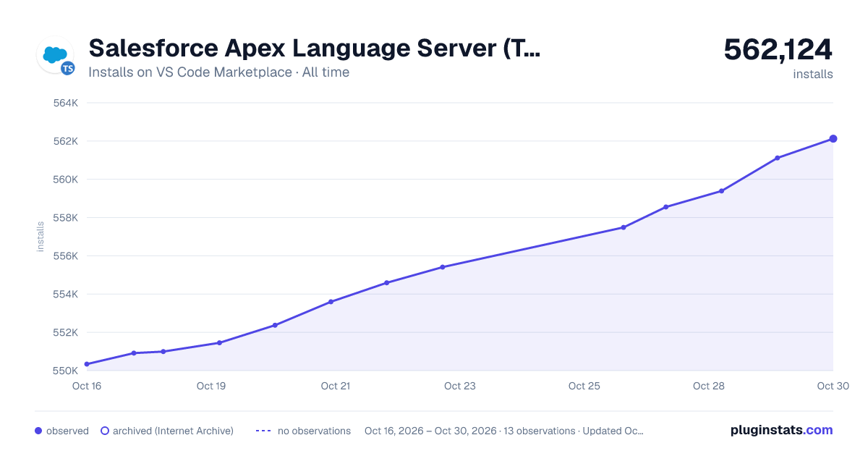
Task: Select the data point near Oct 23 around 555.4K
Action: (443, 267)
